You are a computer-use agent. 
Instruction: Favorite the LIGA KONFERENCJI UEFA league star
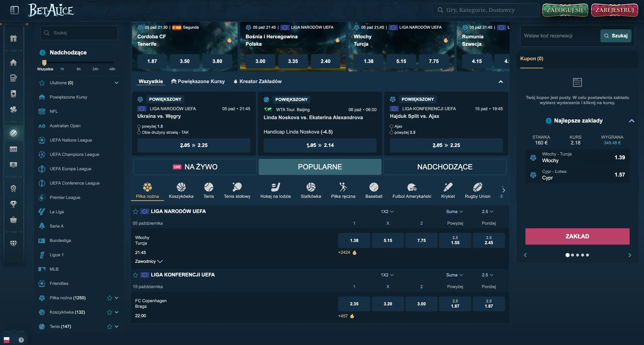[x=136, y=275]
